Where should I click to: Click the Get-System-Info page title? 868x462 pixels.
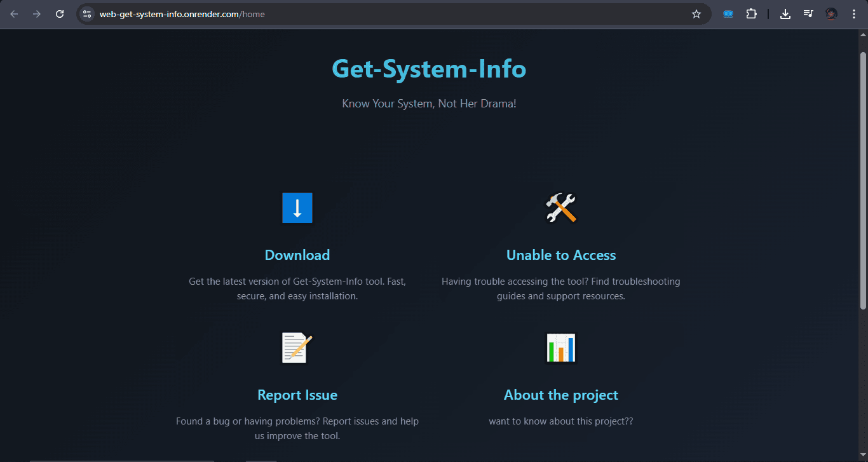pos(429,69)
